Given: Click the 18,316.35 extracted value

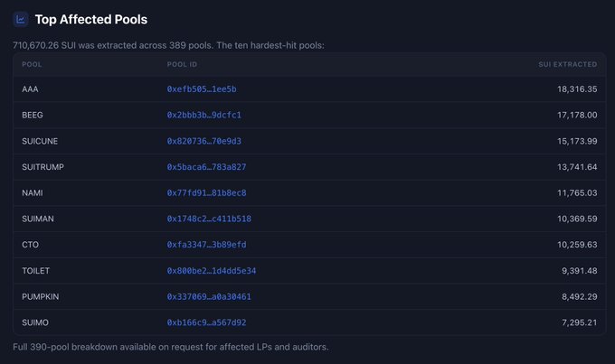Looking at the screenshot, I should pos(577,89).
